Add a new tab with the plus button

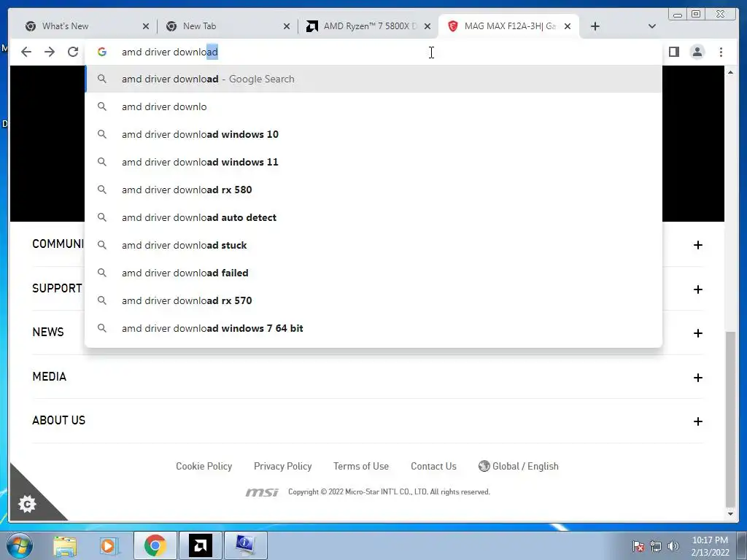click(595, 26)
